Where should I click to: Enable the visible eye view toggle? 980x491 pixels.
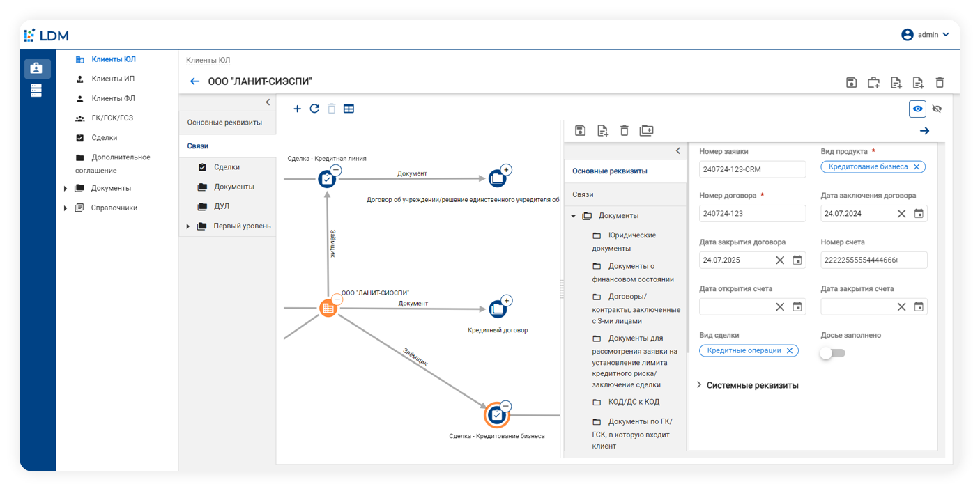[917, 109]
